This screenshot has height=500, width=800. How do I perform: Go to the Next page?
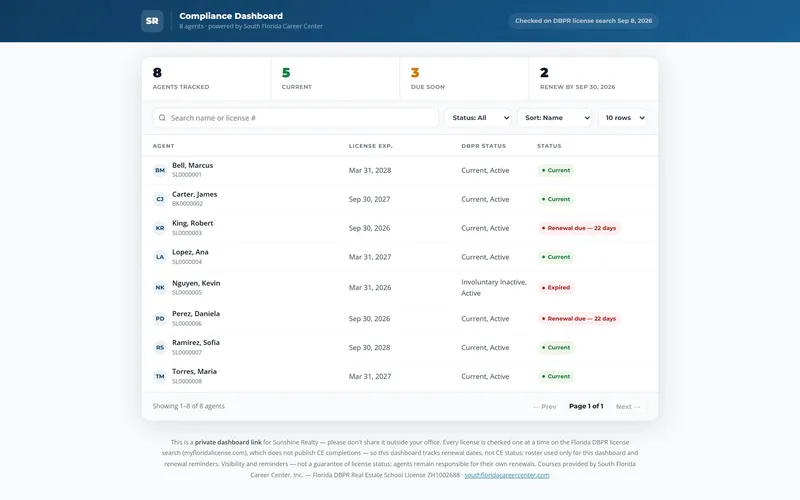coord(628,407)
